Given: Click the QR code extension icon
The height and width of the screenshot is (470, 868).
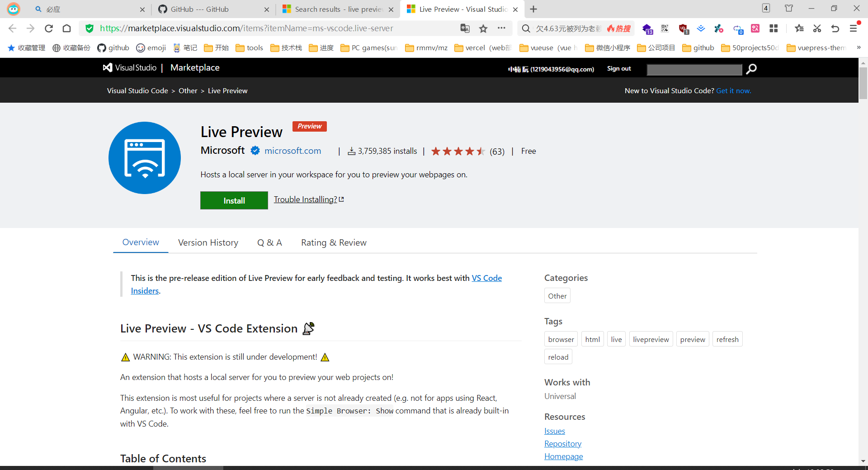Looking at the screenshot, I should [x=665, y=28].
